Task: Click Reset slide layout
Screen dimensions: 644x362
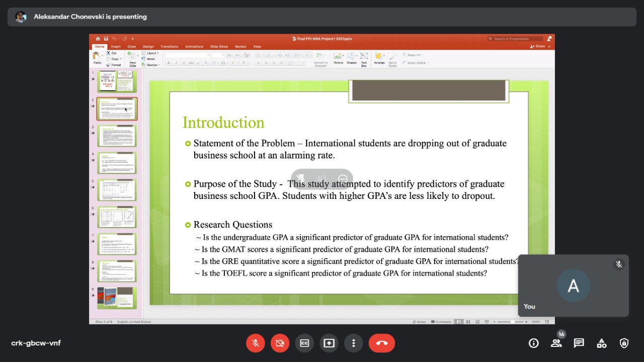Action: [148, 59]
